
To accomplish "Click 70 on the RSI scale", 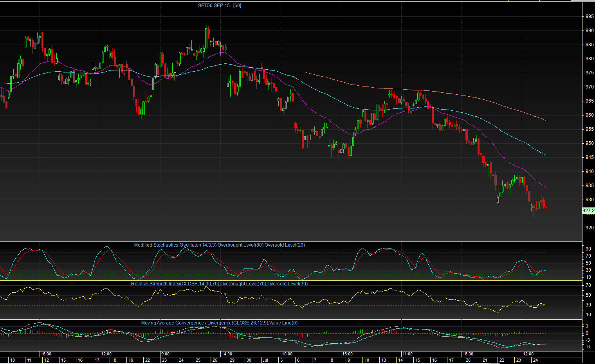I will pyautogui.click(x=588, y=285).
